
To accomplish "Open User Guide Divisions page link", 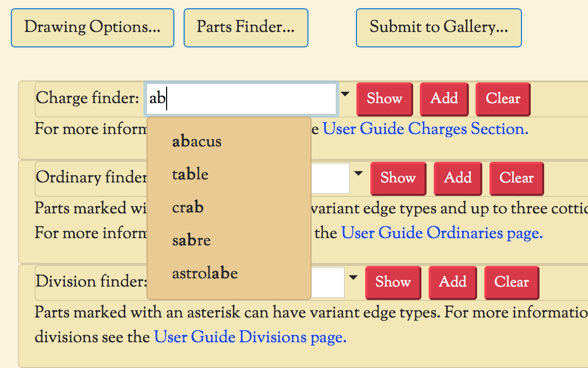I will pos(250,337).
